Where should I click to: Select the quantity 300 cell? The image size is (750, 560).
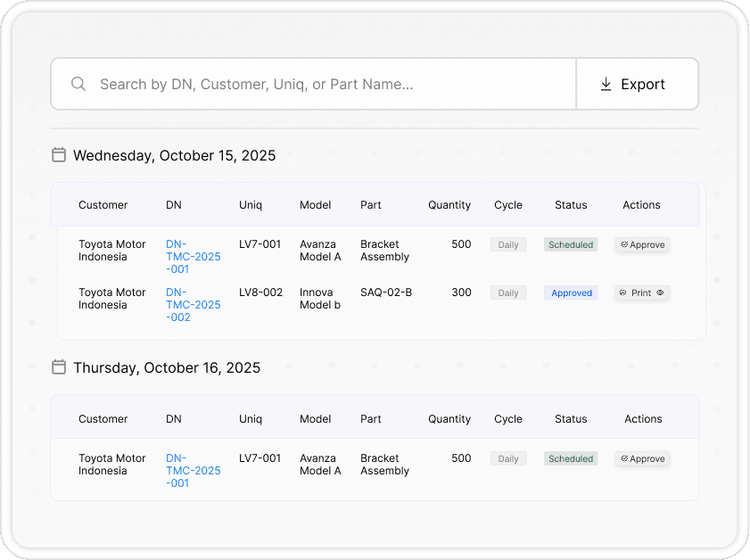(461, 292)
